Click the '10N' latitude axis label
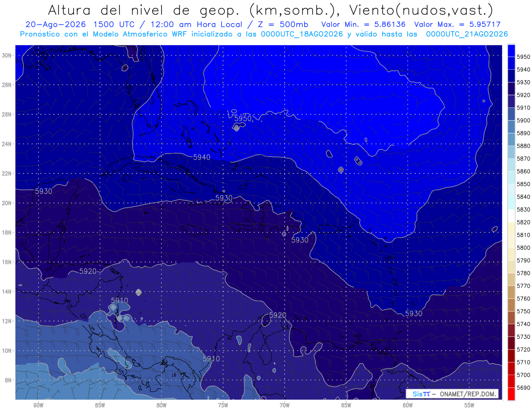532x411 pixels. click(x=7, y=351)
